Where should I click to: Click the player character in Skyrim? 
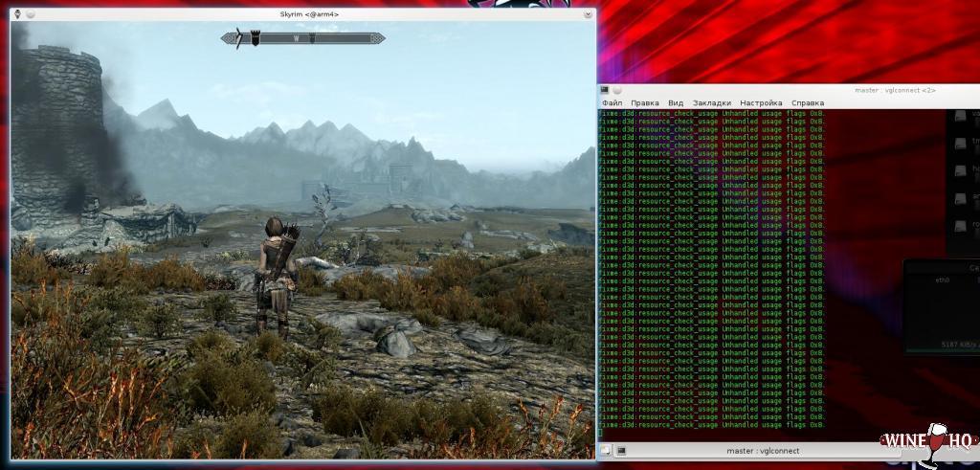[275, 277]
